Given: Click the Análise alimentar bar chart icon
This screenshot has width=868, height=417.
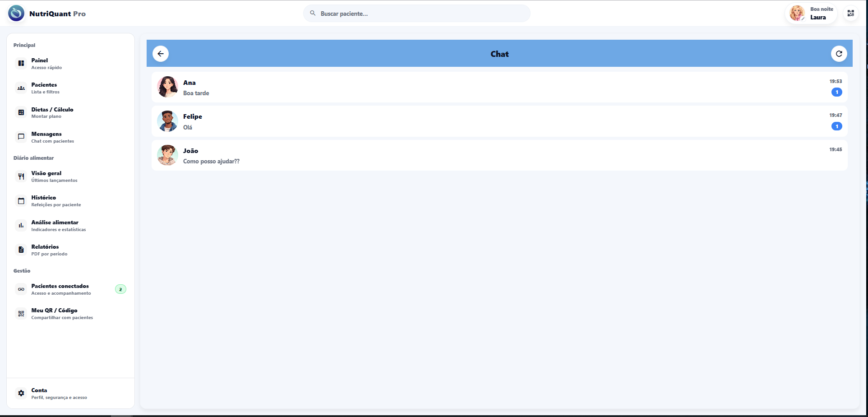Looking at the screenshot, I should 21,226.
